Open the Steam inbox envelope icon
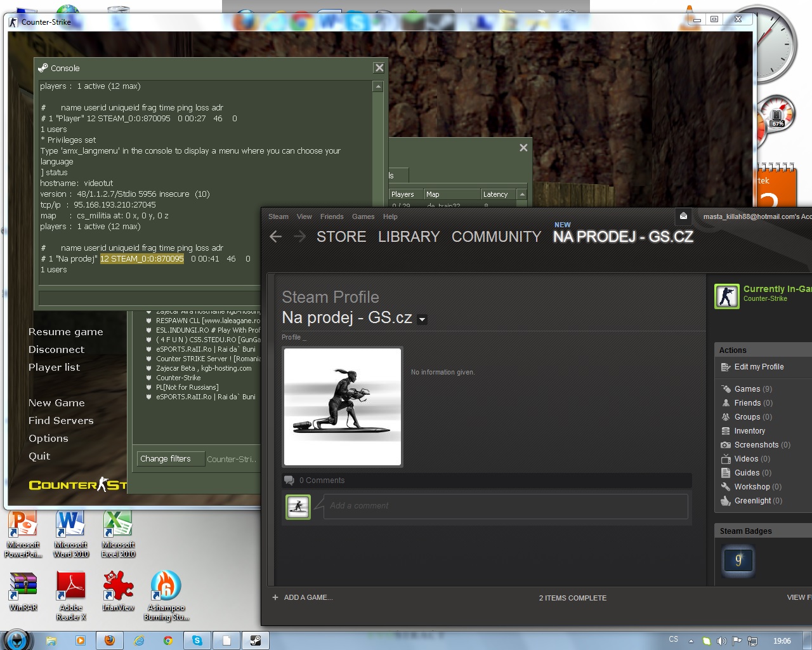 (683, 216)
